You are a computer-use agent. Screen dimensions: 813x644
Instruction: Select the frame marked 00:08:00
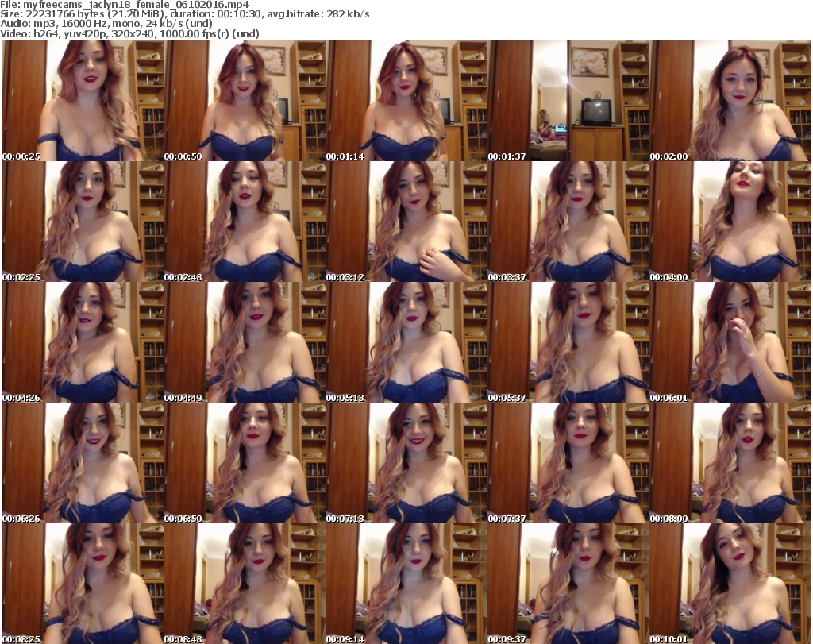[730, 463]
